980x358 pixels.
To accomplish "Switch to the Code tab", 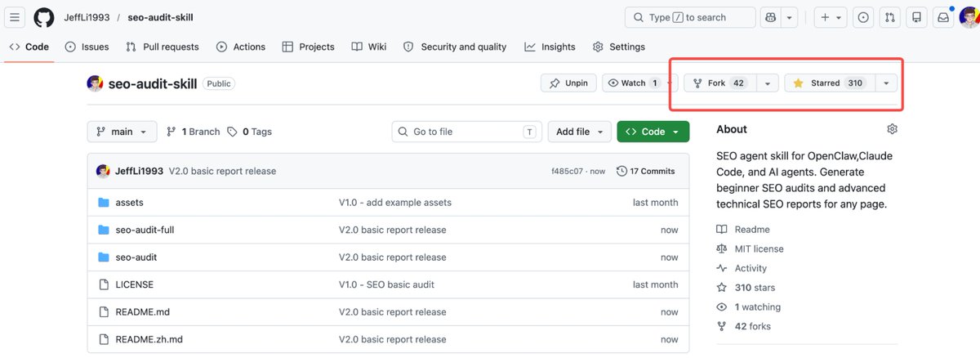I will click(x=29, y=47).
